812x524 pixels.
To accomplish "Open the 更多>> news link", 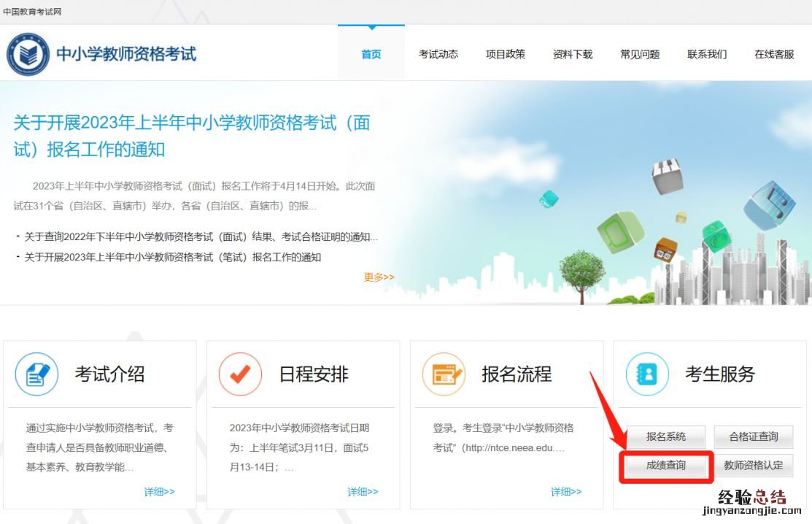I will pos(379,277).
